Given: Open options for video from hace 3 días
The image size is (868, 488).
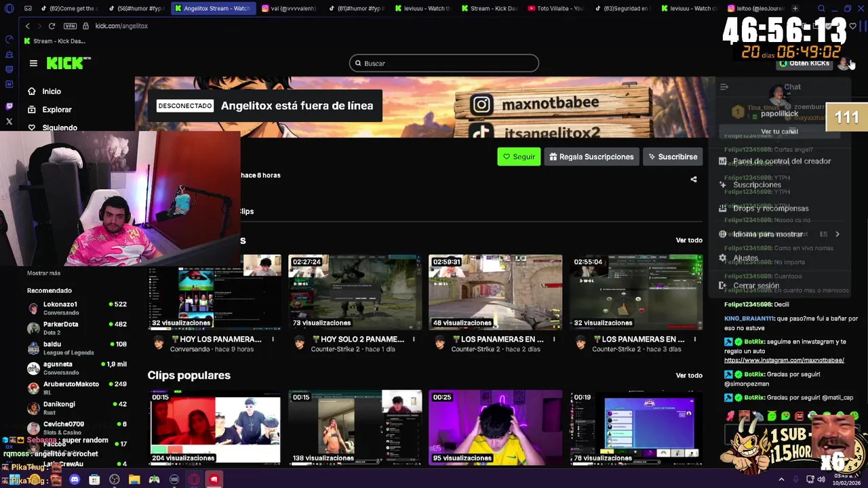Looking at the screenshot, I should (x=694, y=339).
